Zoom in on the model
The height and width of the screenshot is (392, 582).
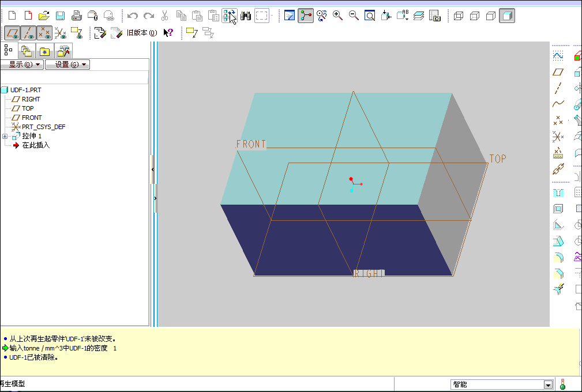(x=337, y=16)
